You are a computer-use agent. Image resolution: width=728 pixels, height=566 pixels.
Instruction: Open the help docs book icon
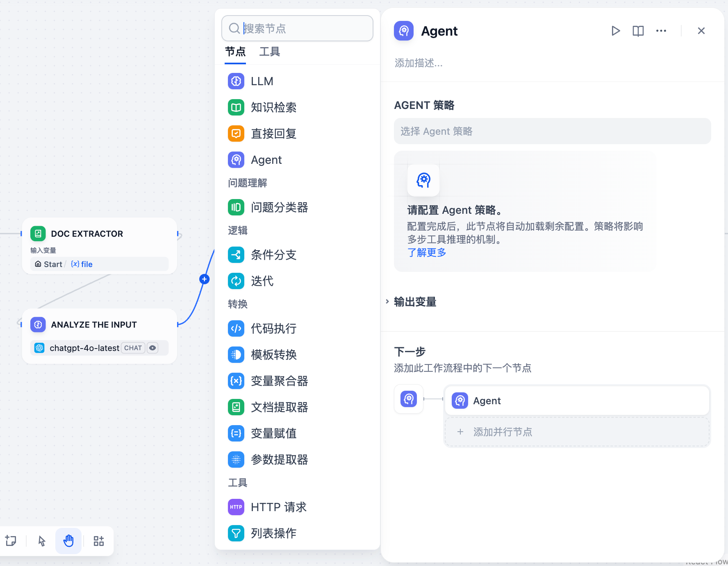tap(638, 31)
